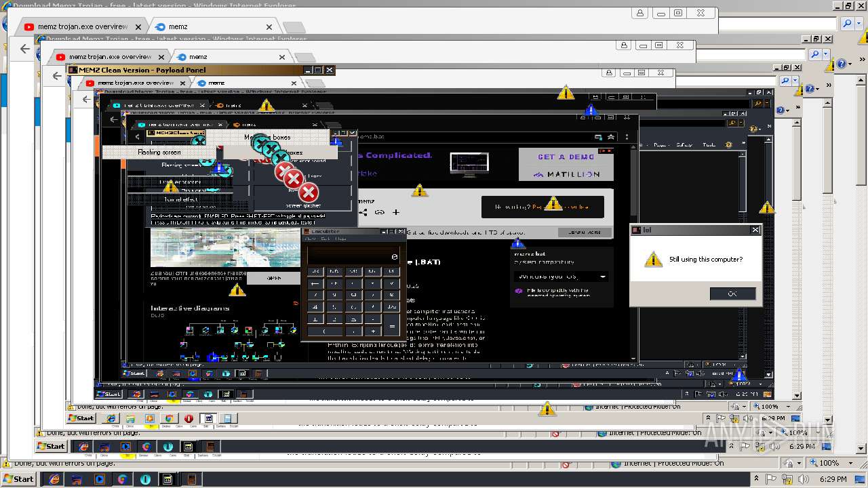Screen dimensions: 868x488
Task: Close the 'memz' tab in topmost browser
Action: coord(269,27)
